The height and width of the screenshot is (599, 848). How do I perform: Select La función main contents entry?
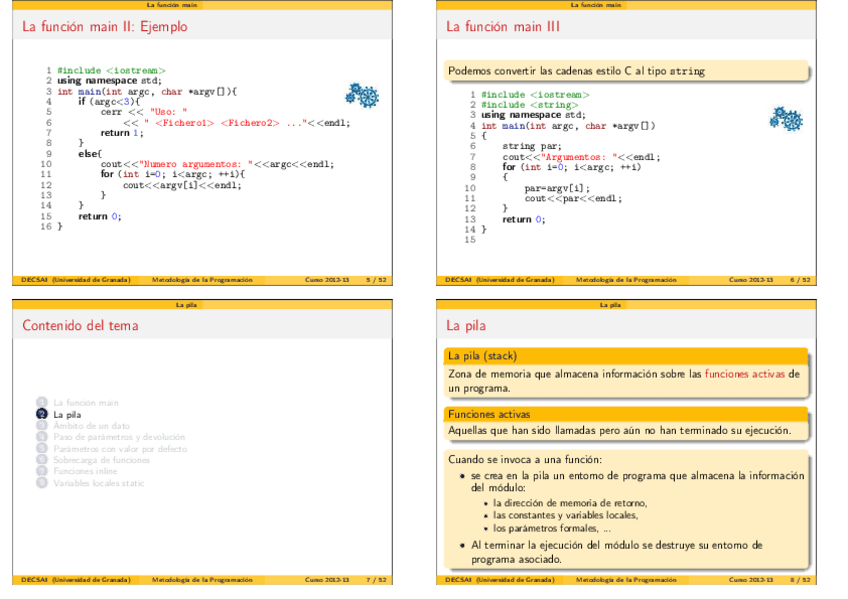pos(85,403)
